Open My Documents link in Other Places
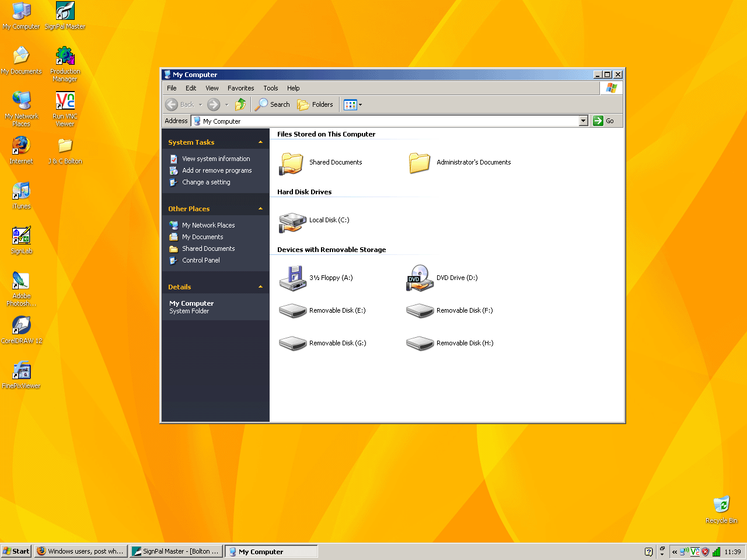This screenshot has width=747, height=560. tap(203, 237)
